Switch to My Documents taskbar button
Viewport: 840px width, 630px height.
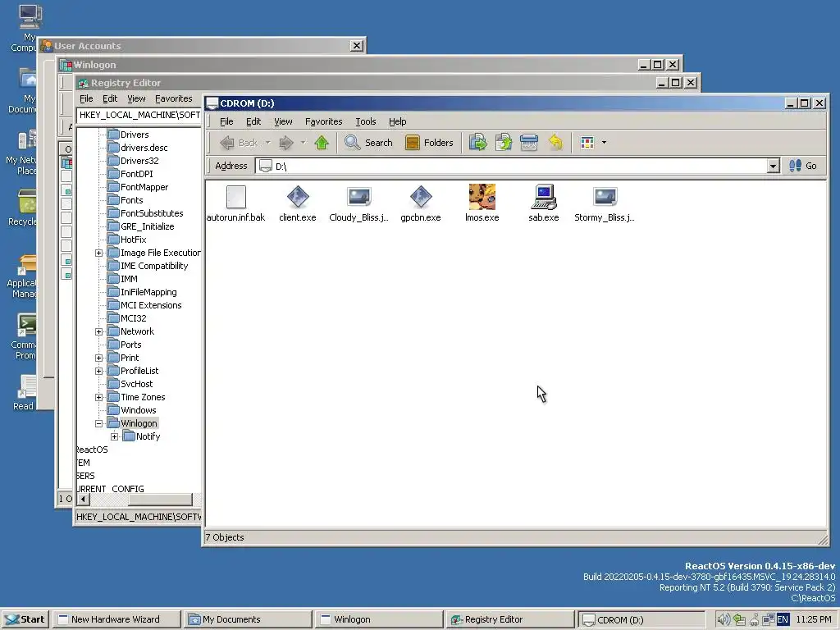click(x=246, y=619)
